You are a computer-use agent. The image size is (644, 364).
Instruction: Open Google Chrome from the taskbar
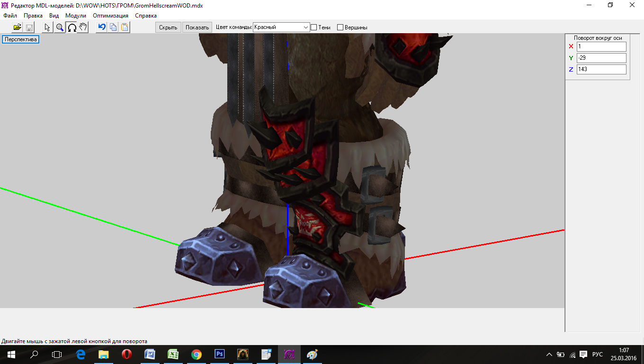point(196,355)
